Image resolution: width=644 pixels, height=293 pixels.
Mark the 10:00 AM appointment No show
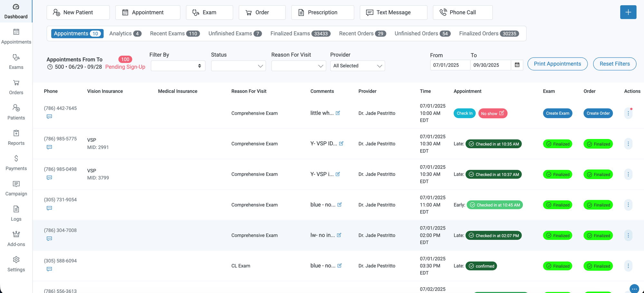[x=492, y=113]
